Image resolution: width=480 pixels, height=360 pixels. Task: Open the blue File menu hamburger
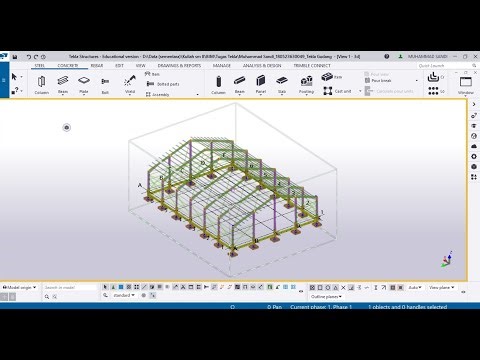click(x=4, y=80)
